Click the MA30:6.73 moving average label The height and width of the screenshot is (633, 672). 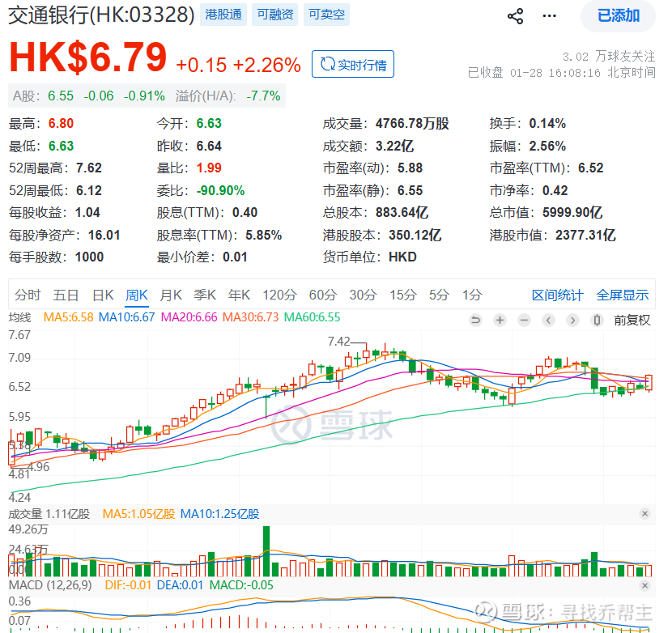point(251,317)
